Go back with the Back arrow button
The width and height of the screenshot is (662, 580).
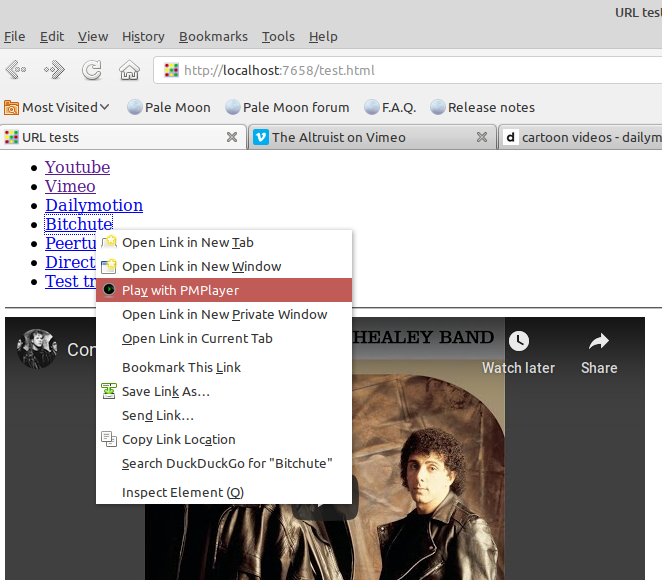[x=16, y=70]
